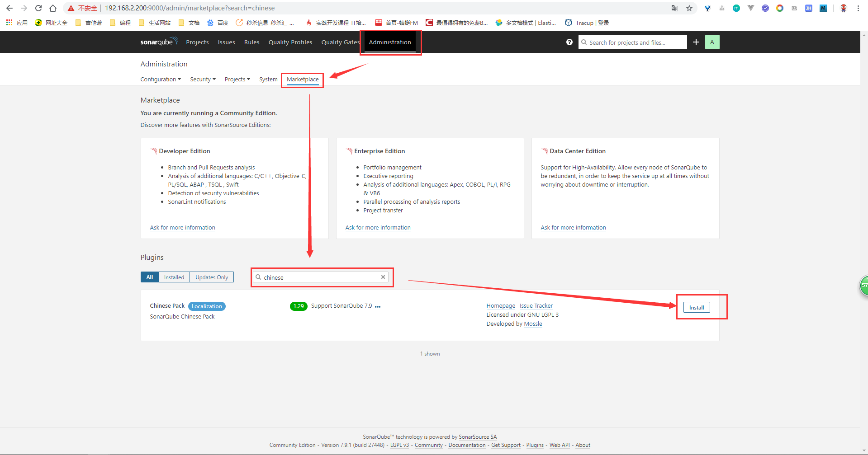Screen dimensions: 868x455
Task: Reload the page with the refresh icon
Action: coord(38,8)
